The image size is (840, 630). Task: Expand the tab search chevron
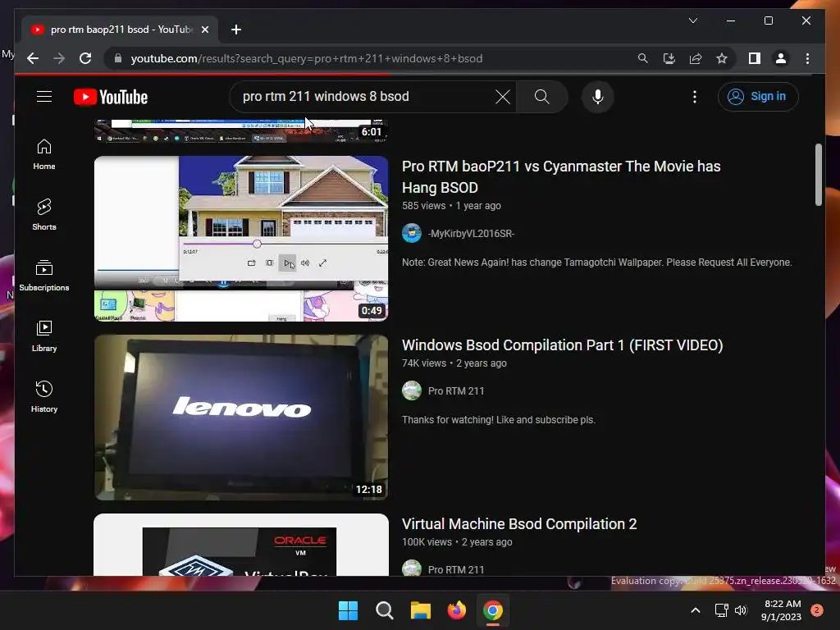tap(692, 21)
